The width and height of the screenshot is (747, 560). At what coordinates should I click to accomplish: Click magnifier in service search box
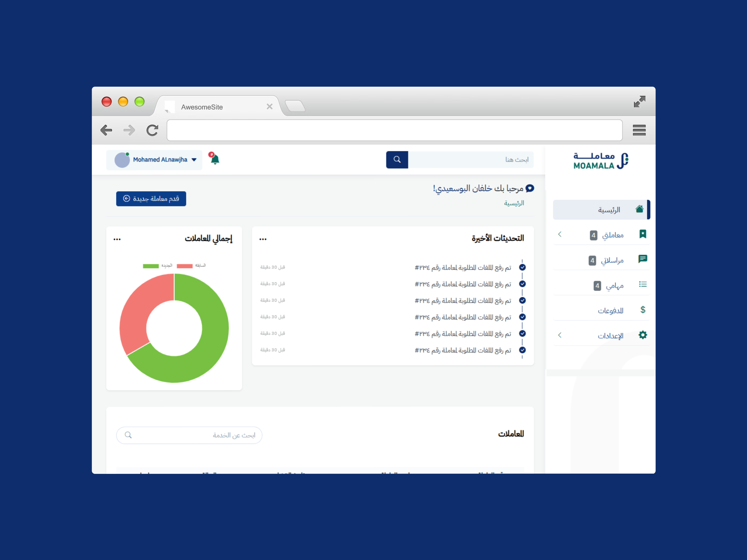click(128, 435)
